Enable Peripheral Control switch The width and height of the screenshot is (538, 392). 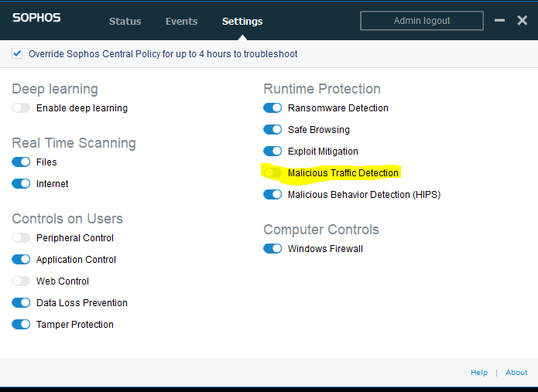(21, 238)
